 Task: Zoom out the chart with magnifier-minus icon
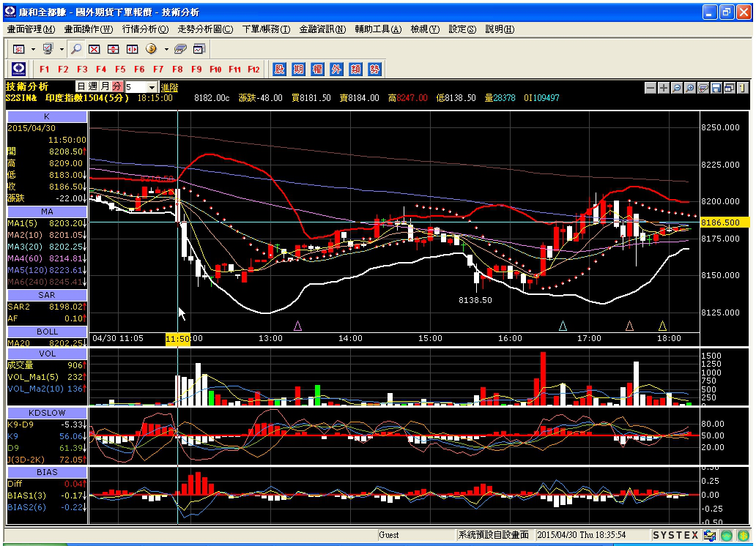pos(676,88)
